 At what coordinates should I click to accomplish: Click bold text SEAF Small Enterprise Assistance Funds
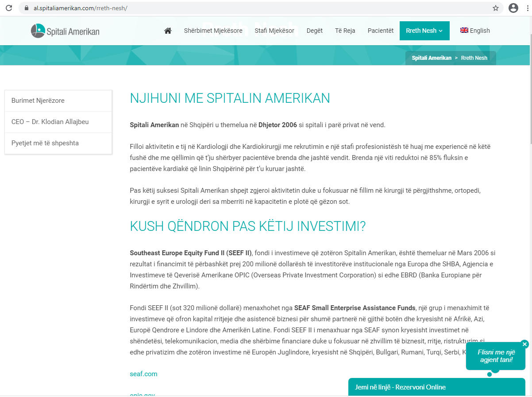pos(355,308)
